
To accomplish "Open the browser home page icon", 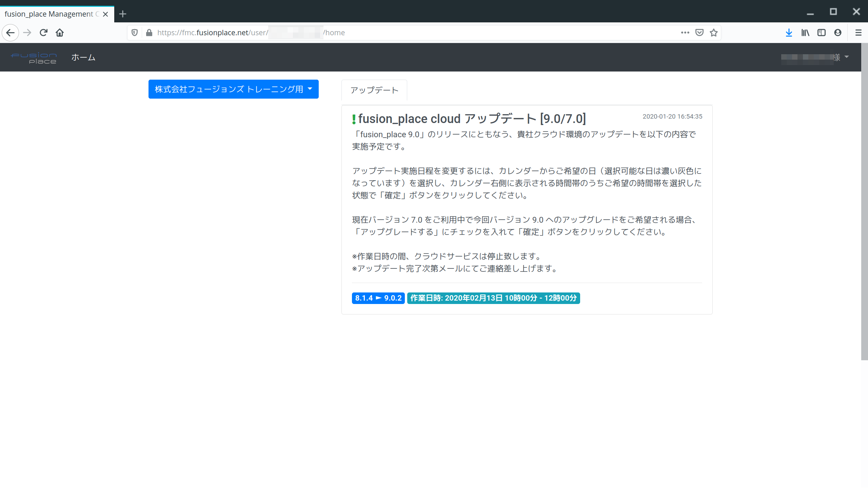I will 60,33.
